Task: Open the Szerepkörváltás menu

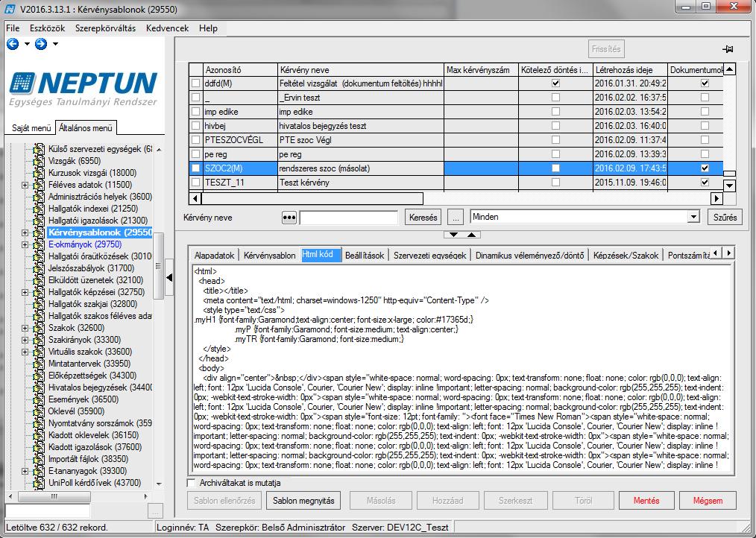Action: point(106,28)
